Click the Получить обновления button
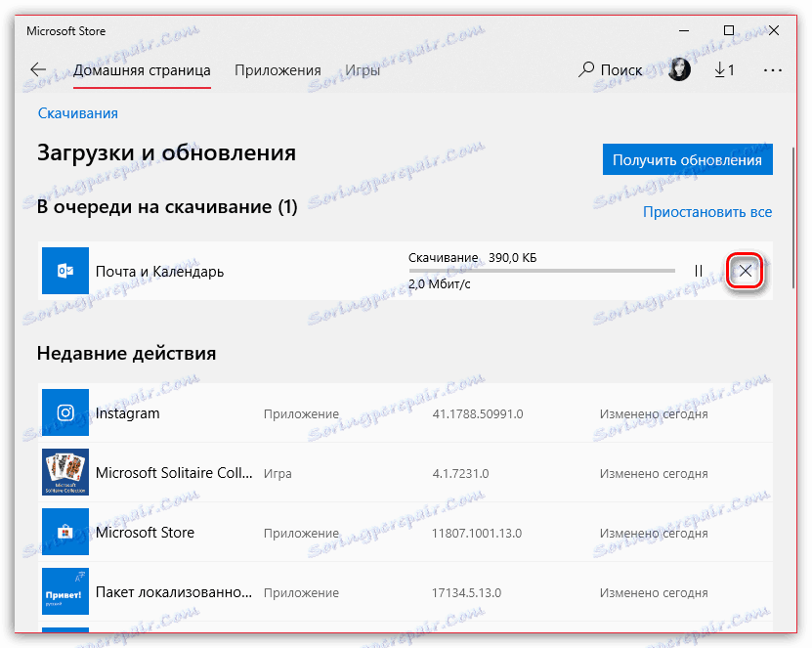This screenshot has height=648, width=812. coord(687,158)
